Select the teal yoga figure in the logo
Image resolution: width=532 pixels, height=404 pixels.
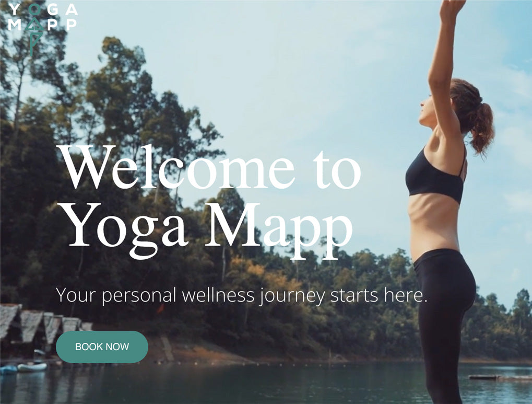pyautogui.click(x=34, y=30)
